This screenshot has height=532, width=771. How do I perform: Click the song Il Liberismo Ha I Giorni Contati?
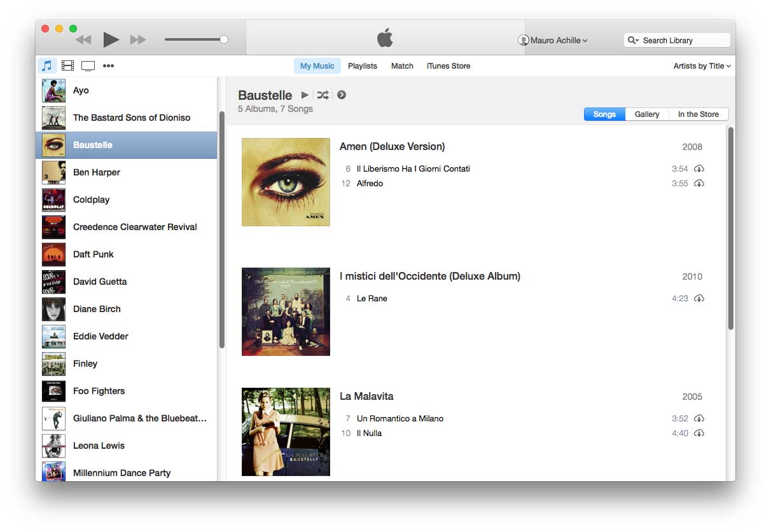point(413,169)
